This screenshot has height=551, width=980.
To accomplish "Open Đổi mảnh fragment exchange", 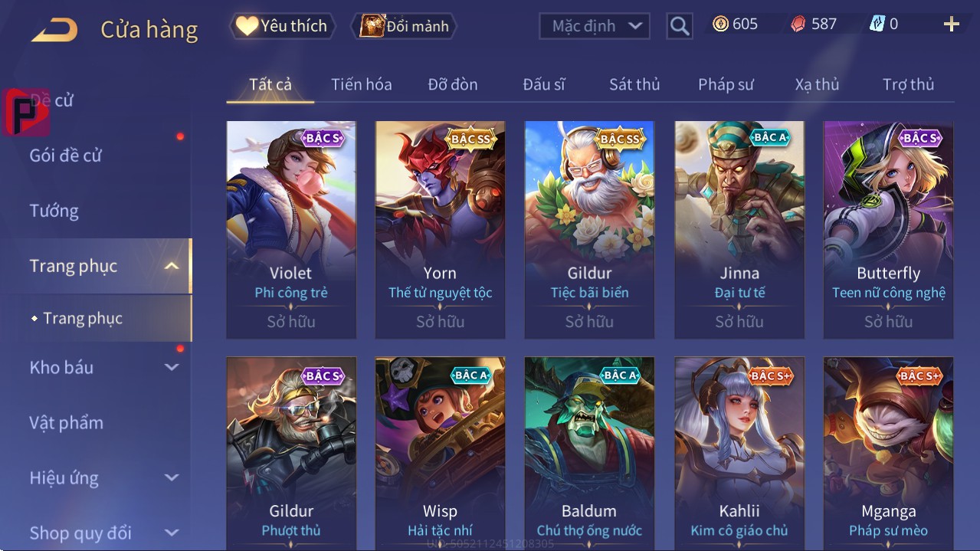I will tap(404, 26).
